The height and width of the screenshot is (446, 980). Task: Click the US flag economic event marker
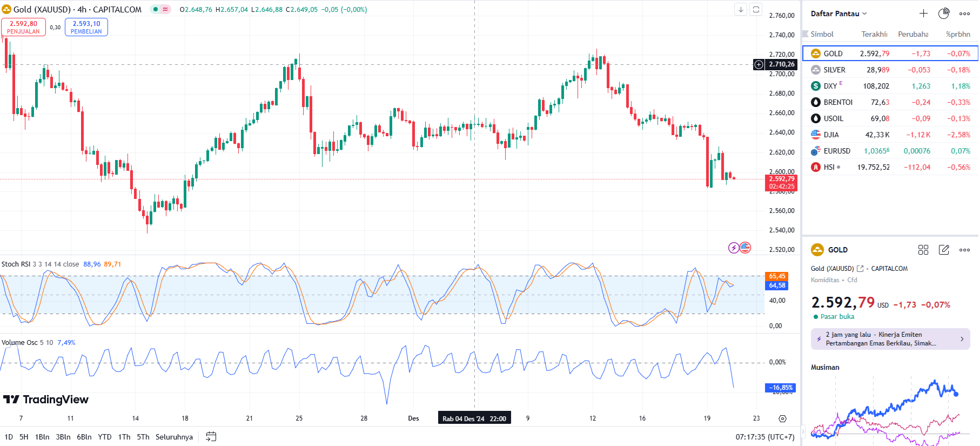746,248
